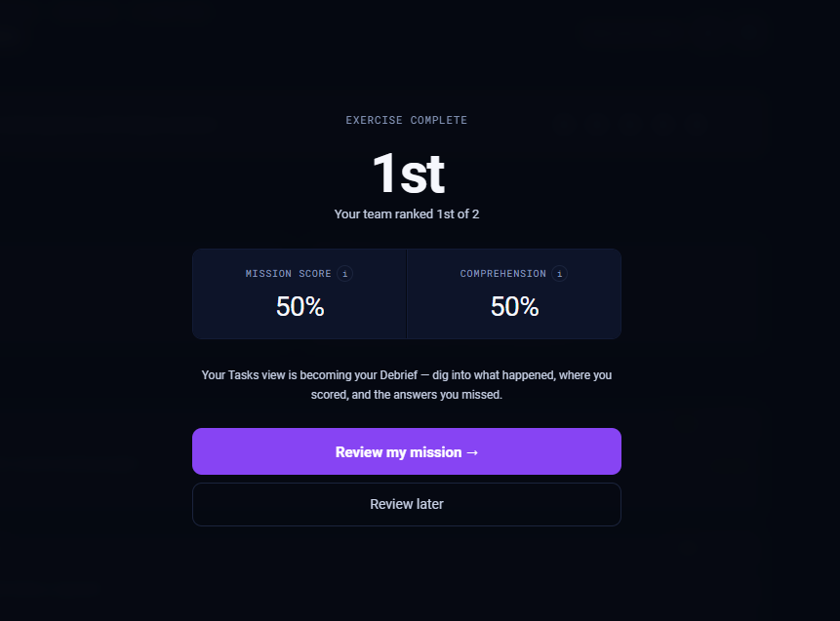Click the word Debrief in the description
840x621 pixels.
tap(399, 375)
